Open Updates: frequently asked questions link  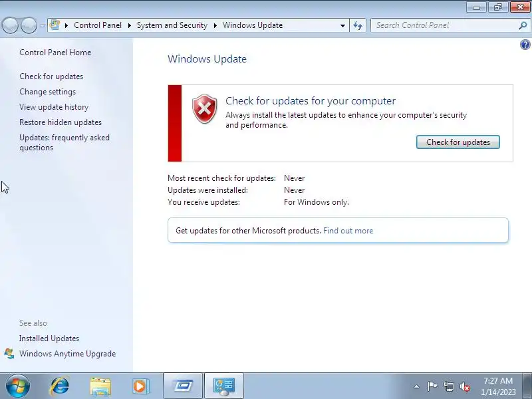pos(65,142)
